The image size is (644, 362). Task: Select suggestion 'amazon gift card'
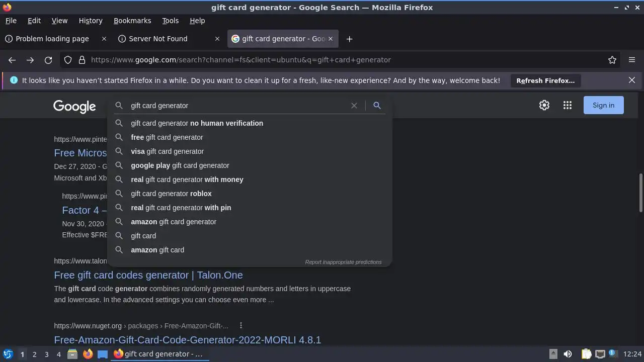pyautogui.click(x=250, y=250)
